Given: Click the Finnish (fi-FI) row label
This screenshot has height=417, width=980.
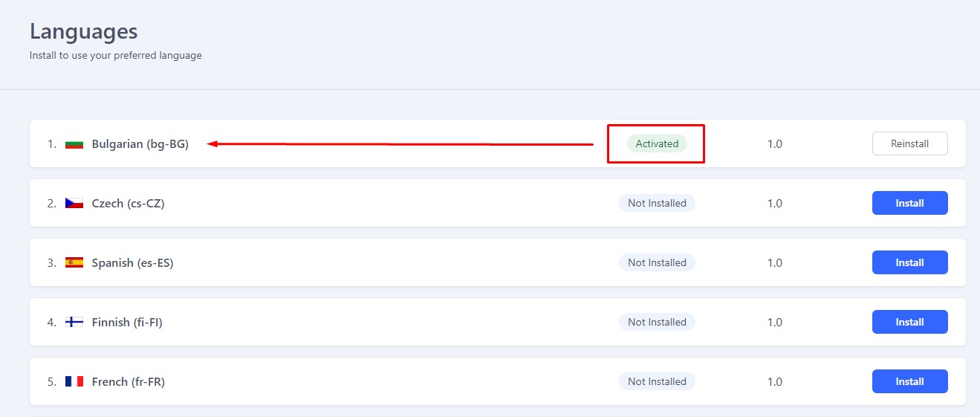Looking at the screenshot, I should pos(127,322).
